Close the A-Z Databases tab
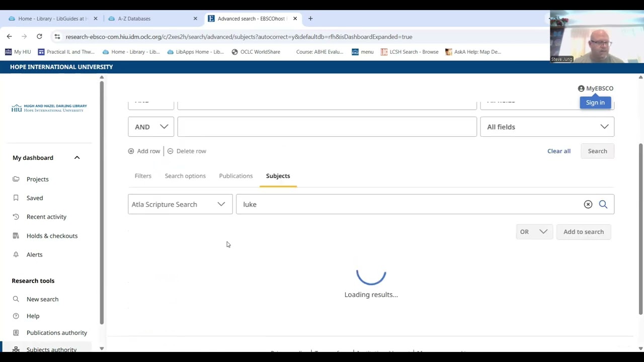The height and width of the screenshot is (362, 644). [x=195, y=19]
